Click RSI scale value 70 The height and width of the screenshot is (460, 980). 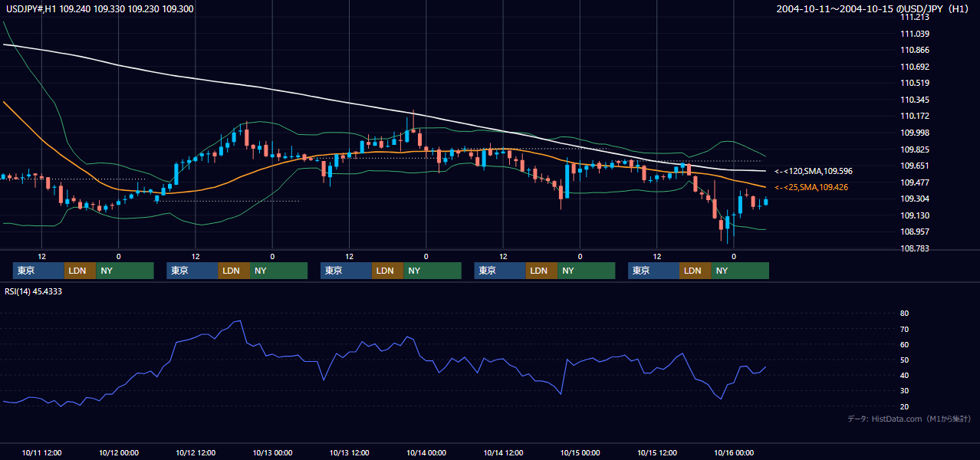tap(904, 329)
